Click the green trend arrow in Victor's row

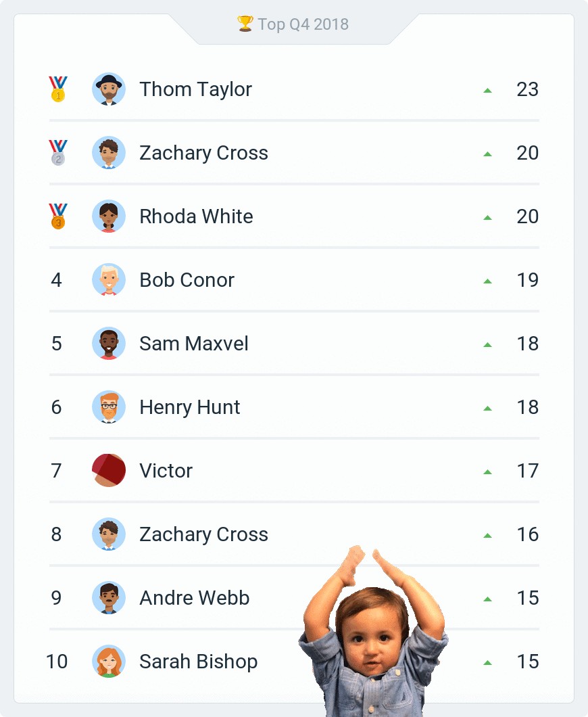click(x=487, y=471)
